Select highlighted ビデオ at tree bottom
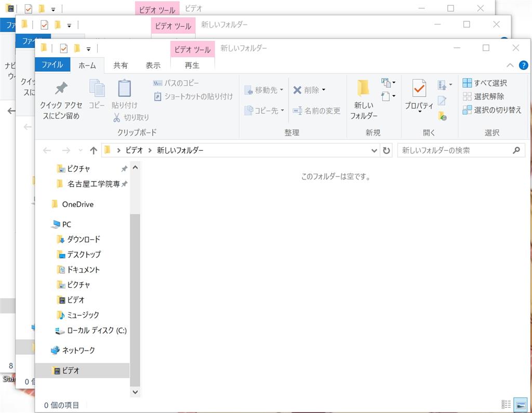Viewport: 532px width, 413px height. tap(83, 370)
